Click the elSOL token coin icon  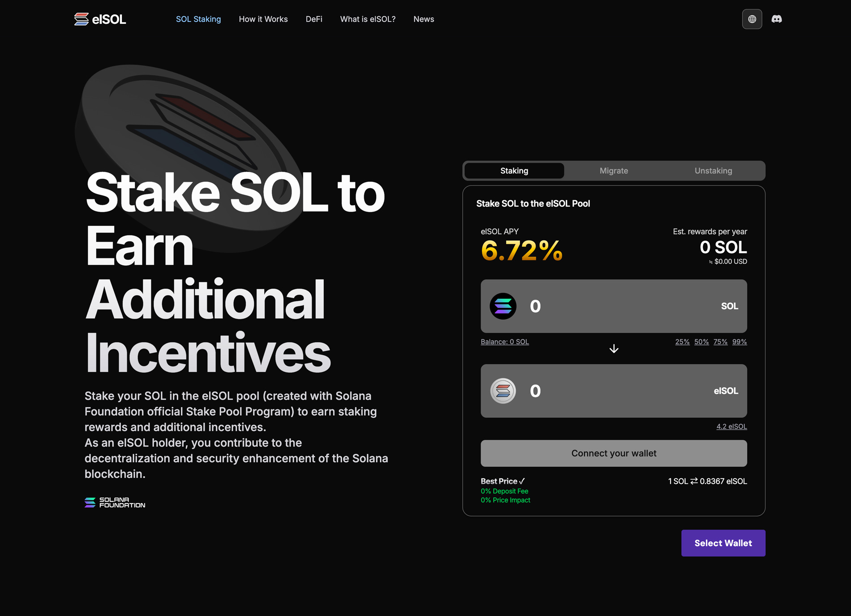(503, 391)
